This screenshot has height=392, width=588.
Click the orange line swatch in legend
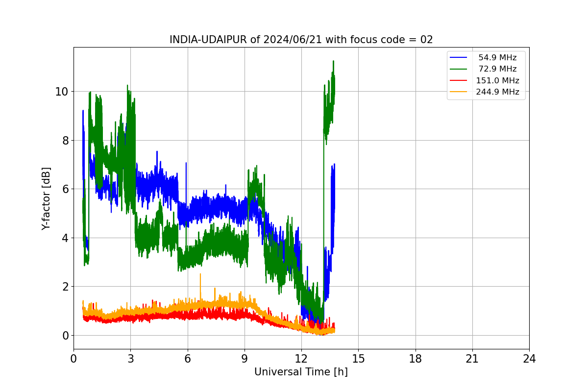(x=459, y=92)
